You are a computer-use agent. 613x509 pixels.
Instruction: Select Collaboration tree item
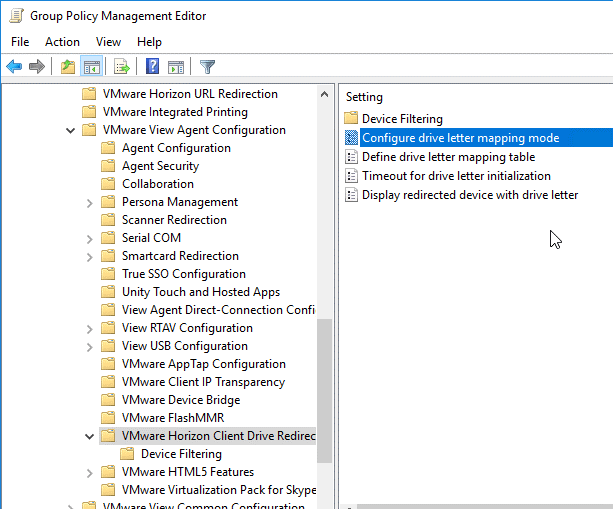(158, 184)
